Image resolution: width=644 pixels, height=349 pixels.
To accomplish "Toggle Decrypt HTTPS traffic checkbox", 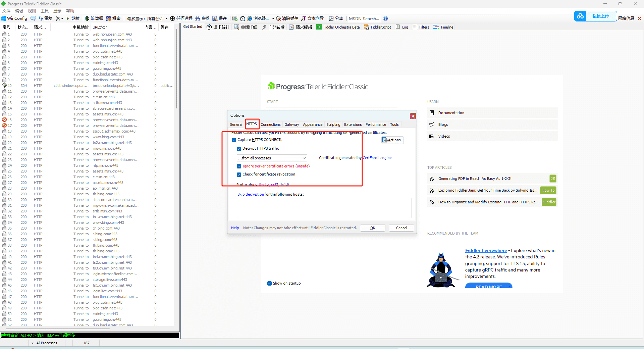I will point(239,149).
